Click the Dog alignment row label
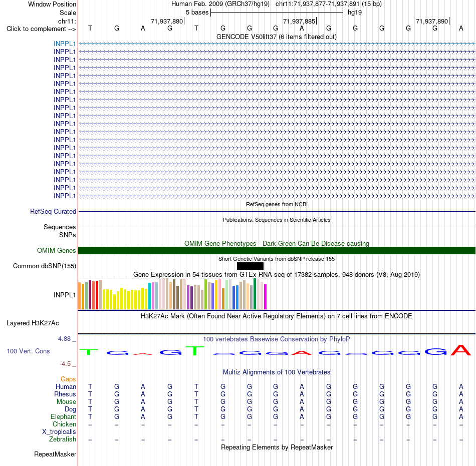Image resolution: width=476 pixels, height=466 pixels. click(70, 409)
